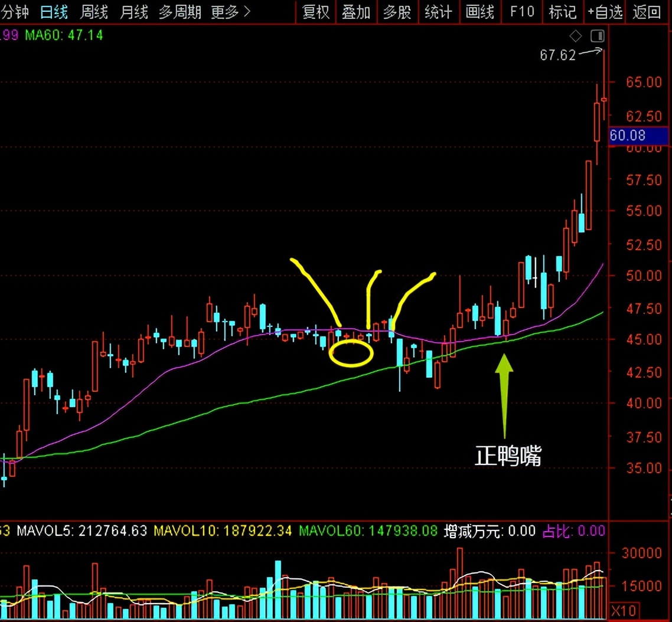Click the 标记 mark button
The image size is (672, 622).
(562, 12)
